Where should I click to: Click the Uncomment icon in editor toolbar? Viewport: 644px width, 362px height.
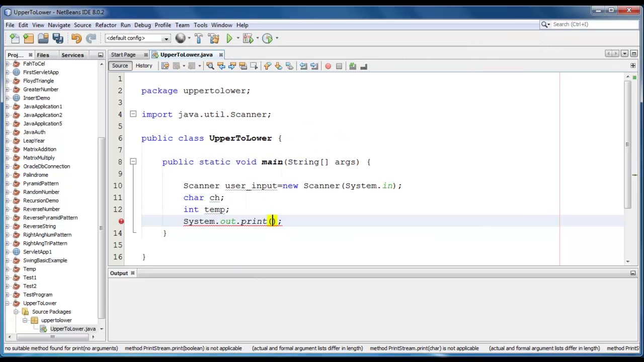(364, 66)
